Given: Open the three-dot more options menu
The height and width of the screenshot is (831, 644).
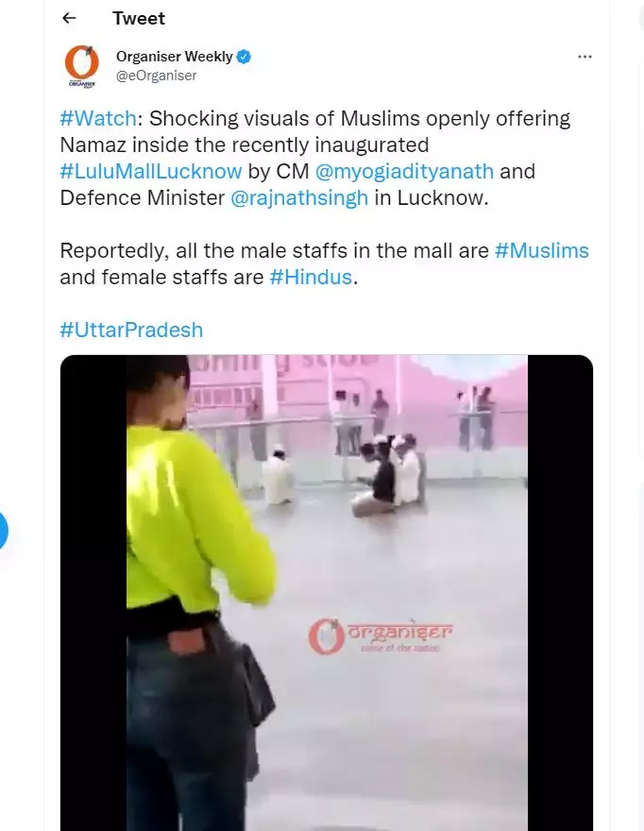Looking at the screenshot, I should point(585,57).
